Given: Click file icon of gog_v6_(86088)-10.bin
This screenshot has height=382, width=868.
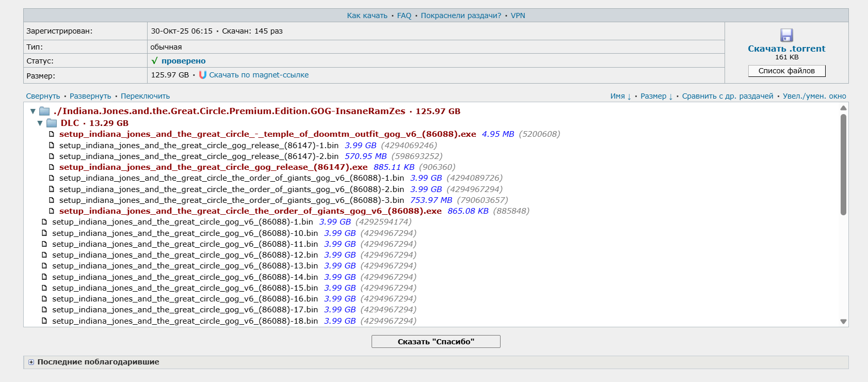Looking at the screenshot, I should tap(44, 233).
